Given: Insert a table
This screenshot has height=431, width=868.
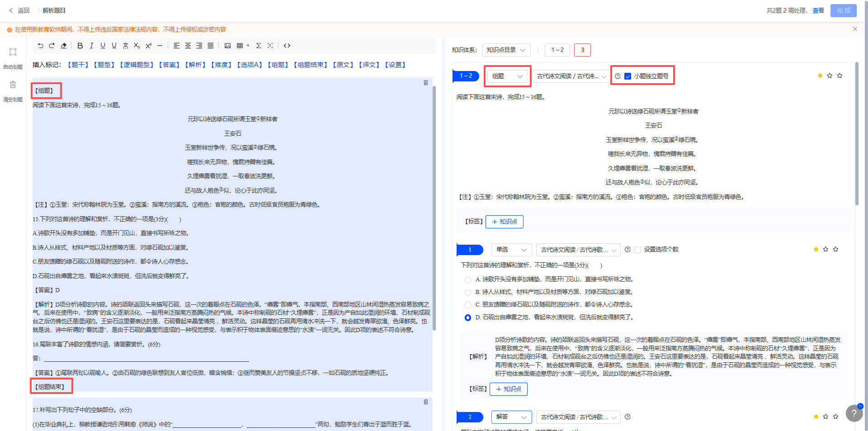Looking at the screenshot, I should click(x=240, y=46).
